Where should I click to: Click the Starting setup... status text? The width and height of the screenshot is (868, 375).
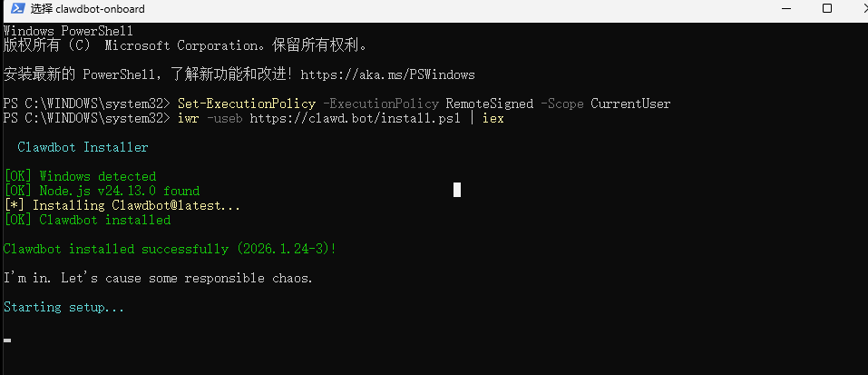63,308
